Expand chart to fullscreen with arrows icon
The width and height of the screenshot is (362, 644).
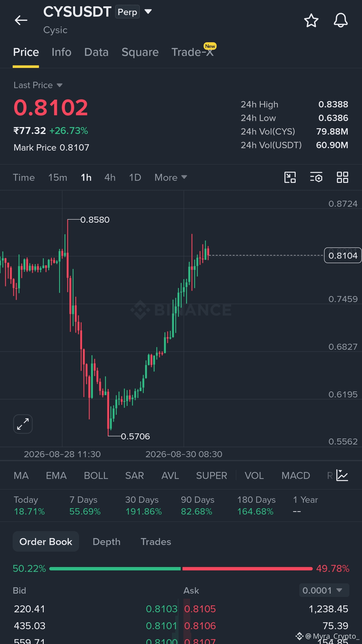23,424
